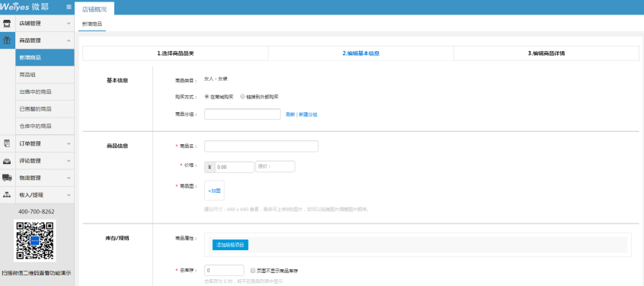Click the comment icon for 评论管理
Screen dimensions: 644x286
pyautogui.click(x=7, y=161)
